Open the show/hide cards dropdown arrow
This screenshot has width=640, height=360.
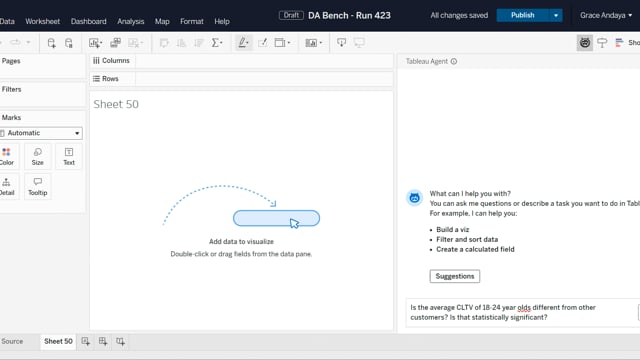tap(320, 43)
